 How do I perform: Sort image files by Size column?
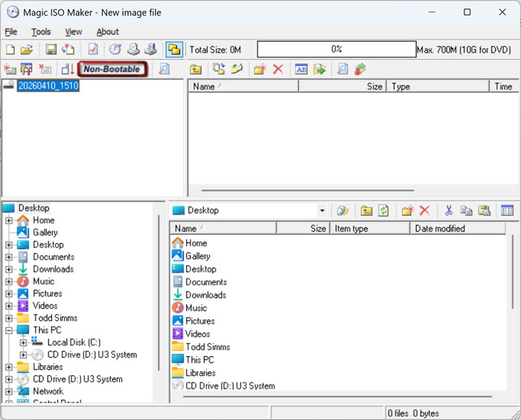click(x=342, y=86)
